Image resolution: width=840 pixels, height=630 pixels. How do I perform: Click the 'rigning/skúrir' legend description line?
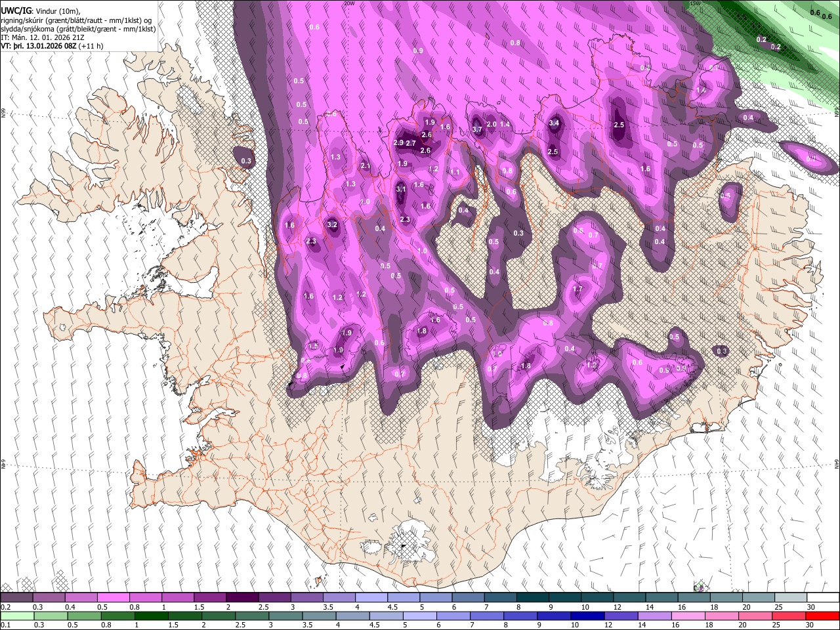click(x=76, y=20)
